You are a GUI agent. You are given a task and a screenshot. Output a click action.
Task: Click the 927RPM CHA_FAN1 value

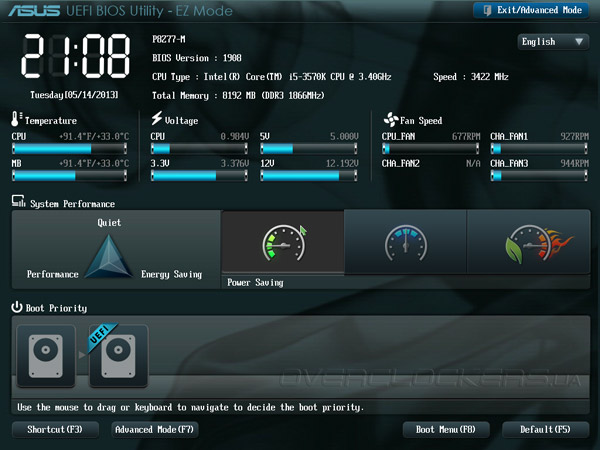[x=574, y=137]
